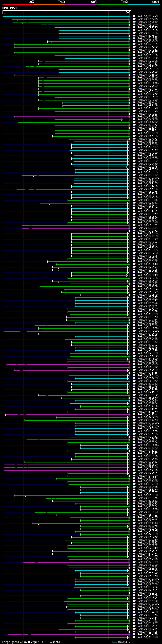The width and height of the screenshot is (162, 644).
Task: Click label UniRef100_Q45FE6
Action: pyautogui.click(x=145, y=136)
